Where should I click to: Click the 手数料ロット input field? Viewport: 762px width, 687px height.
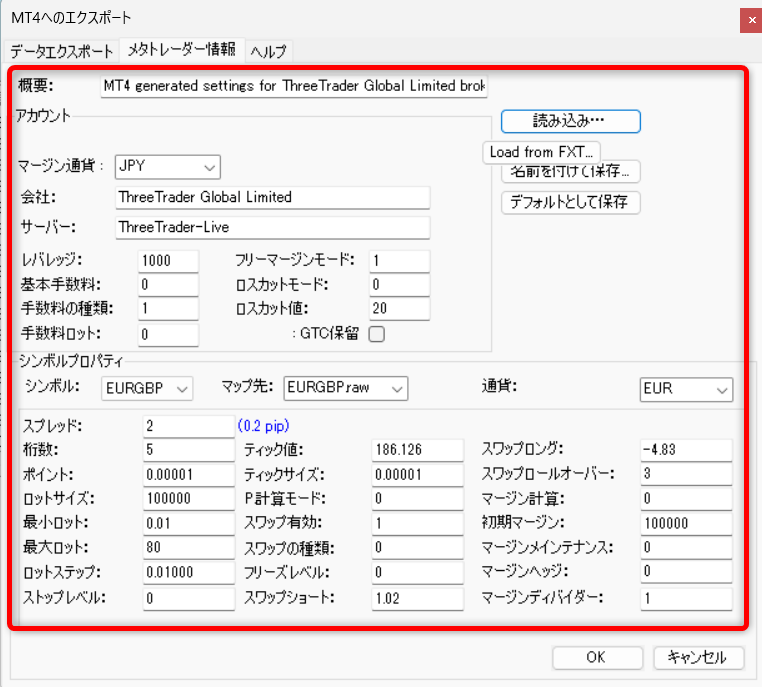point(168,334)
